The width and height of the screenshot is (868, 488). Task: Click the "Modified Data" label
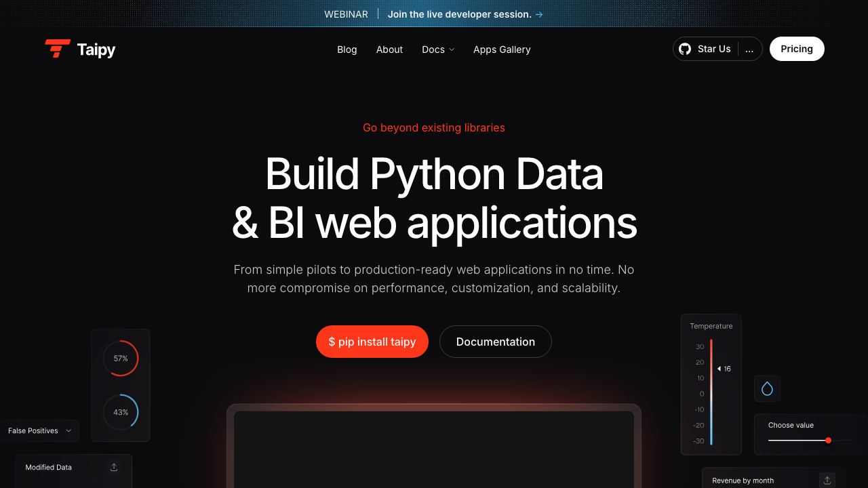tap(49, 467)
